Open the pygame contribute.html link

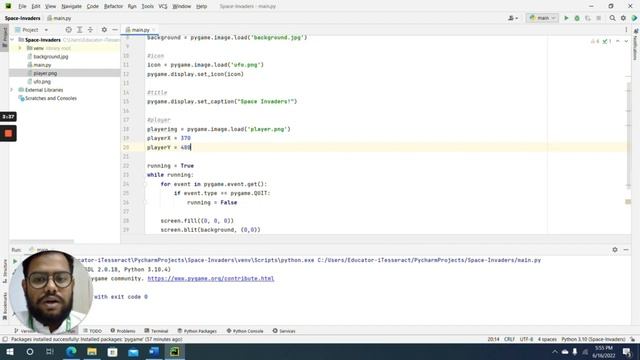[x=211, y=278]
